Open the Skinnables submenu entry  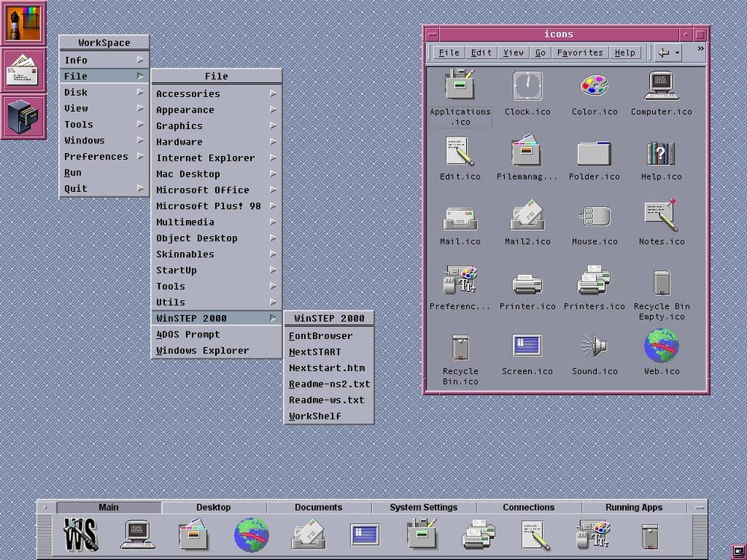pos(217,255)
